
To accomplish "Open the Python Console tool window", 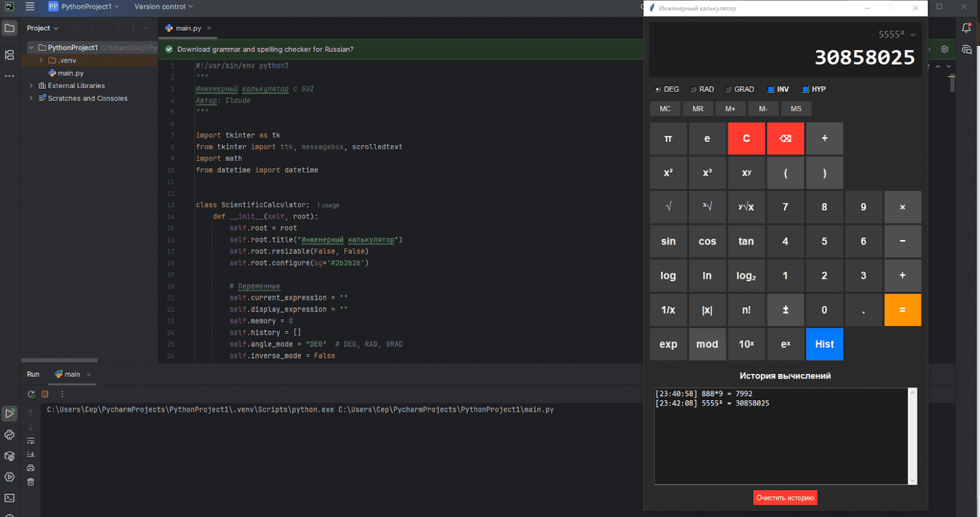I will pos(9,435).
